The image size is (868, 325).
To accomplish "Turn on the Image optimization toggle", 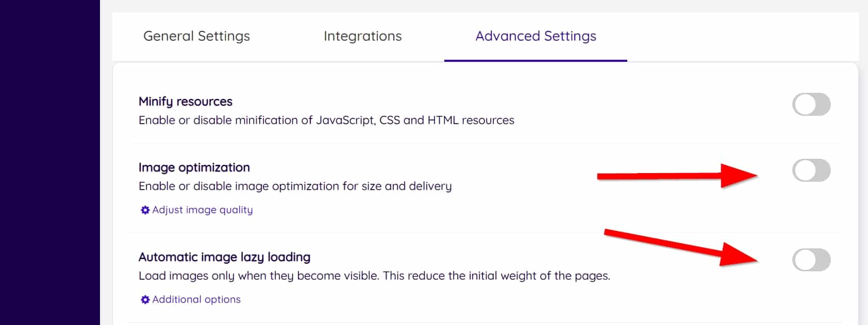I will point(811,170).
